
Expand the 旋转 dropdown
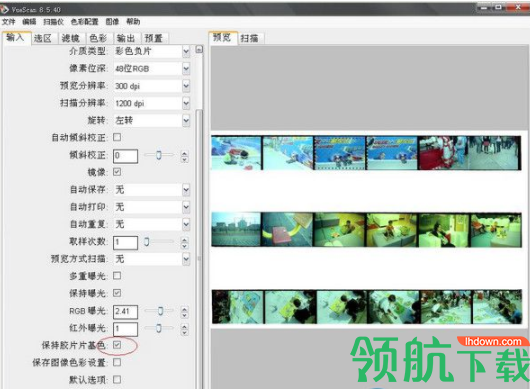coord(186,120)
